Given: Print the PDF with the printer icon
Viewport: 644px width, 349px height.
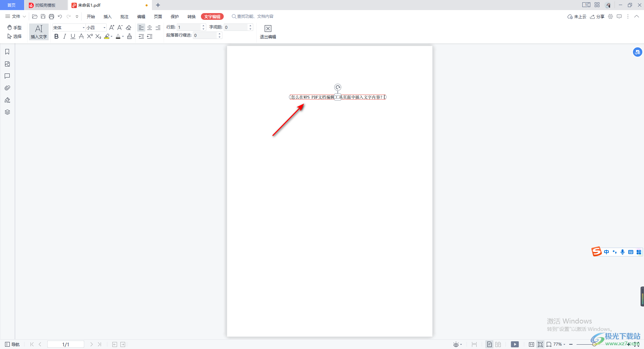Looking at the screenshot, I should point(51,16).
